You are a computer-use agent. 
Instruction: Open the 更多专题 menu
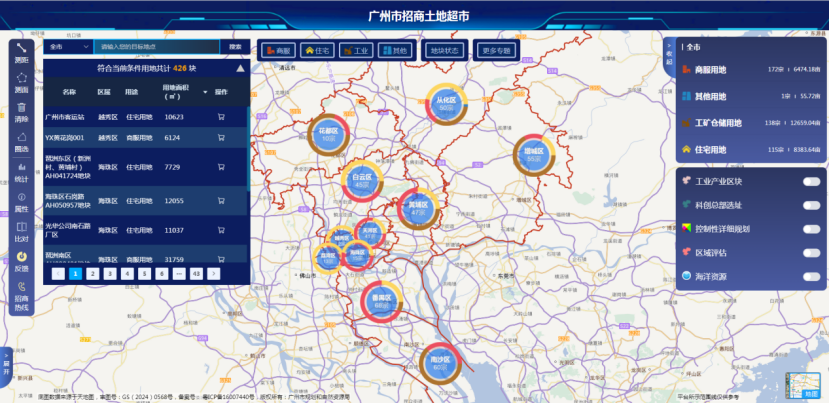click(496, 49)
